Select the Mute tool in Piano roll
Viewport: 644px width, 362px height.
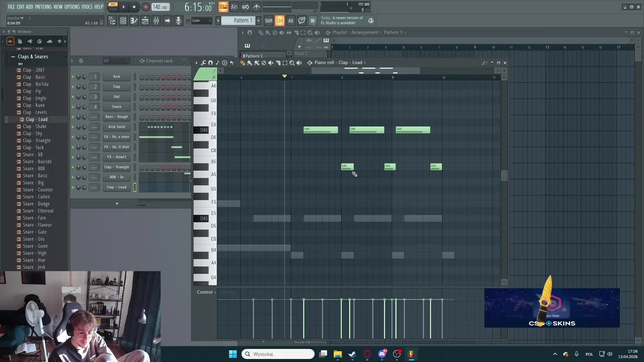(x=271, y=63)
